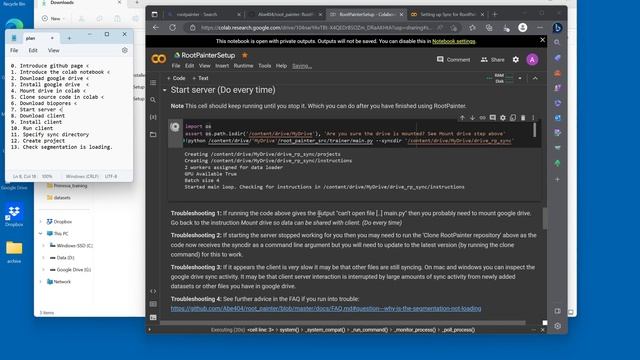Open Notepad Edit menu
Screen dimensions: 640x360
[33, 50]
